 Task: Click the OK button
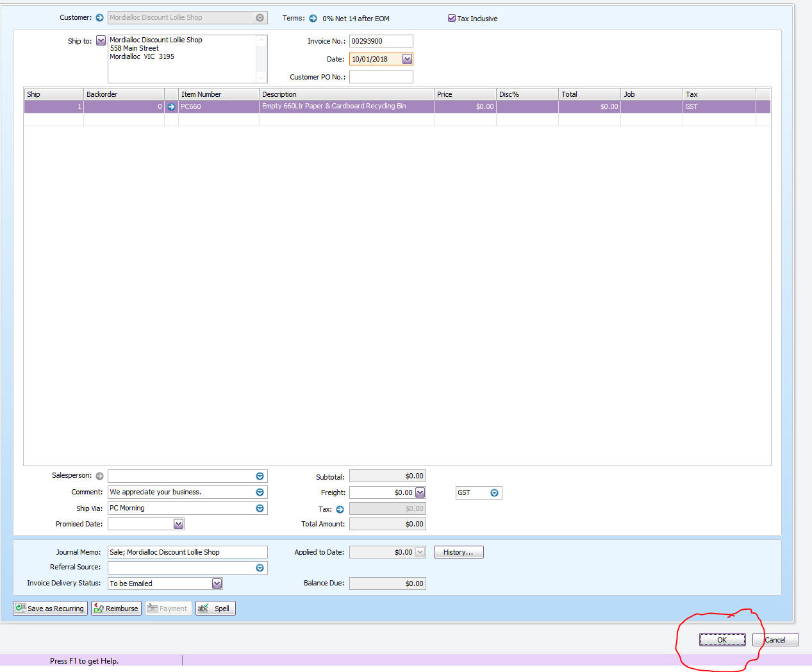pos(722,640)
